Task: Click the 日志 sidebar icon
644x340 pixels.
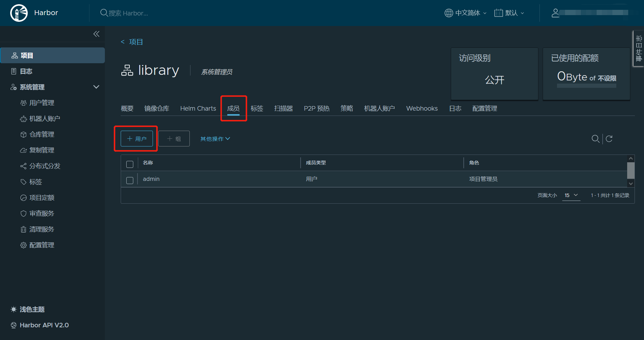Action: 14,71
